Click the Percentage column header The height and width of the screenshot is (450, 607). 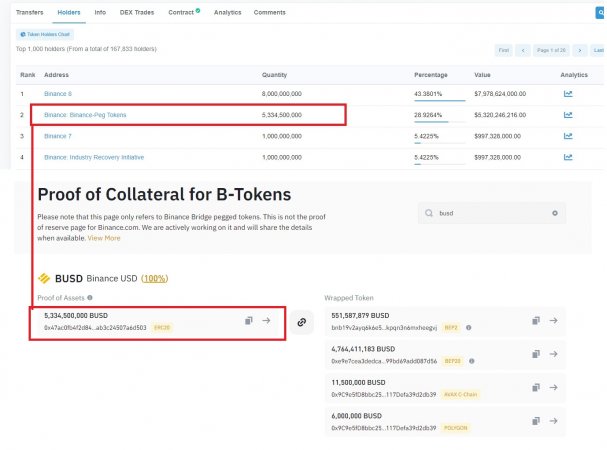[x=430, y=75]
